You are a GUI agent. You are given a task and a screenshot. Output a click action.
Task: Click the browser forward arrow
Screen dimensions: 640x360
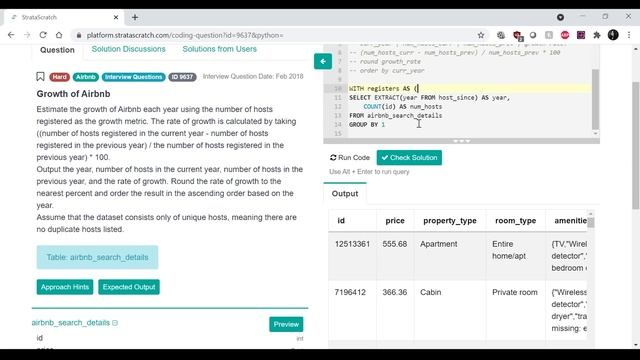click(27, 35)
